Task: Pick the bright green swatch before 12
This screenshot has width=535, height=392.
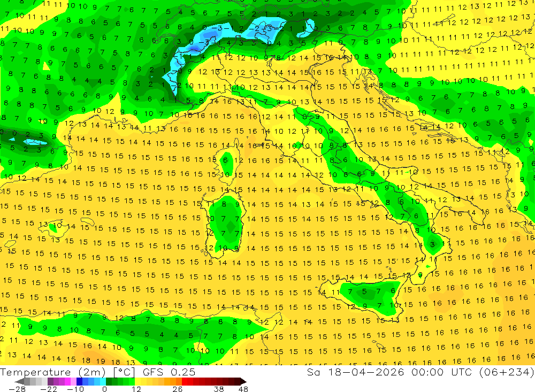Action: coord(132,382)
